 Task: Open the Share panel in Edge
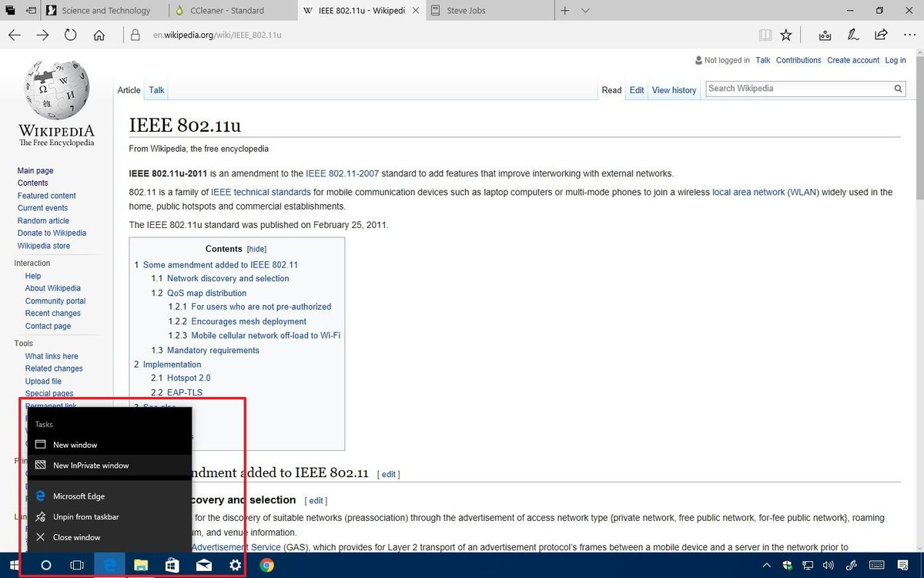880,34
